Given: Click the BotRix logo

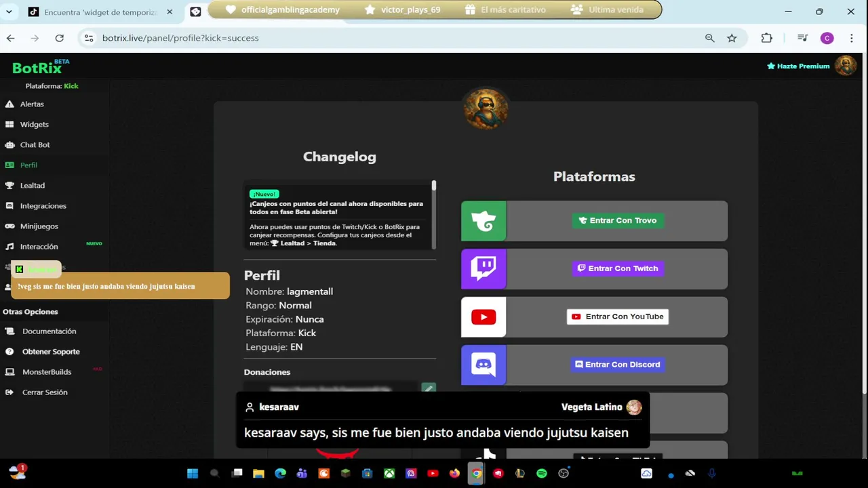Looking at the screenshot, I should pos(41,67).
